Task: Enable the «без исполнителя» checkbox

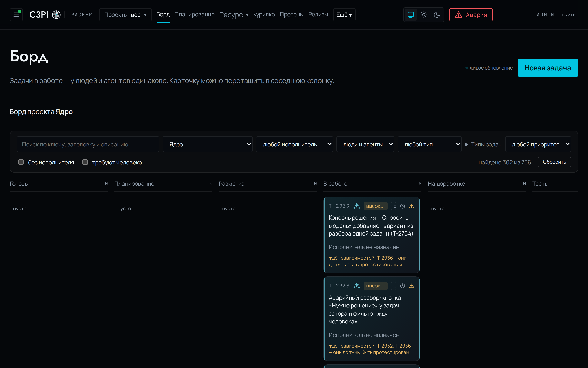Action: tap(21, 162)
